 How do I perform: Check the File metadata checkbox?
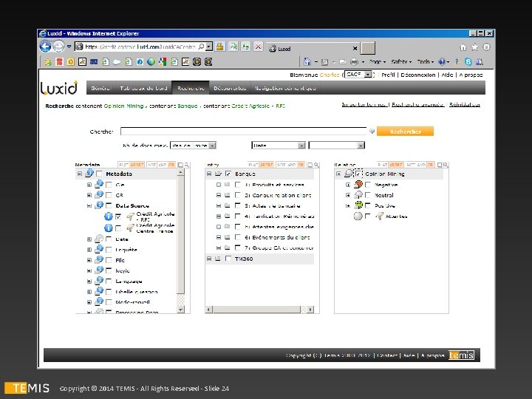[109, 260]
